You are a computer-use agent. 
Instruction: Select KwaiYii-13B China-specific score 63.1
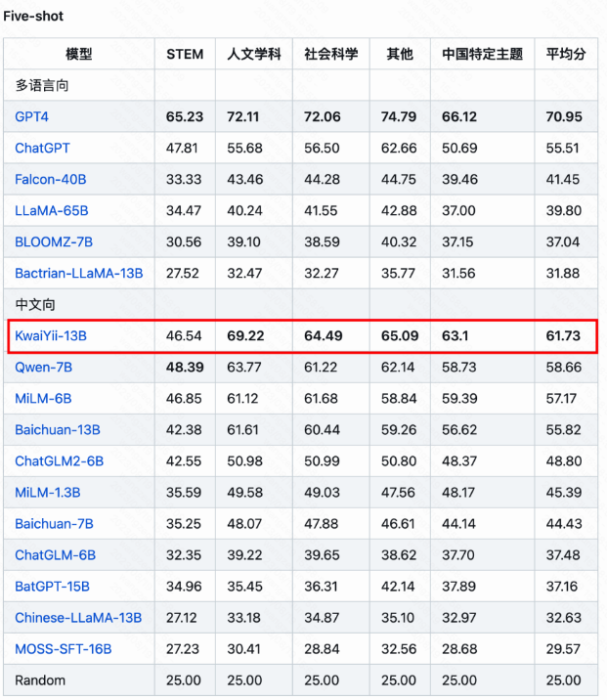[x=455, y=335]
